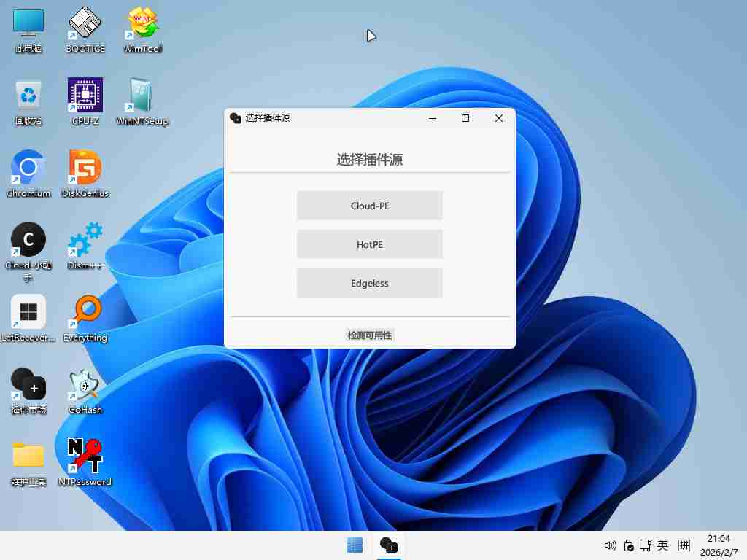Click the volume speaker tray icon

tap(611, 545)
